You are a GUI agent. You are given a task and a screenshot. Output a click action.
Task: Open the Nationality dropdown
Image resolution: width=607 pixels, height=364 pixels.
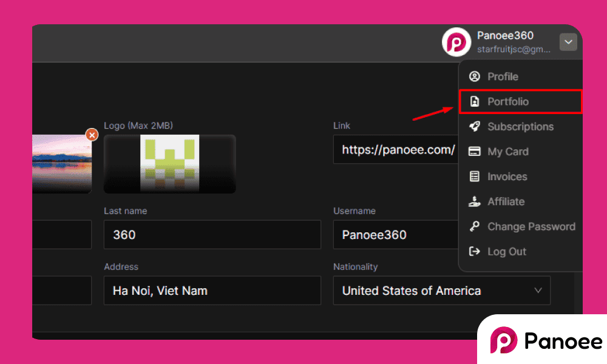pyautogui.click(x=441, y=291)
